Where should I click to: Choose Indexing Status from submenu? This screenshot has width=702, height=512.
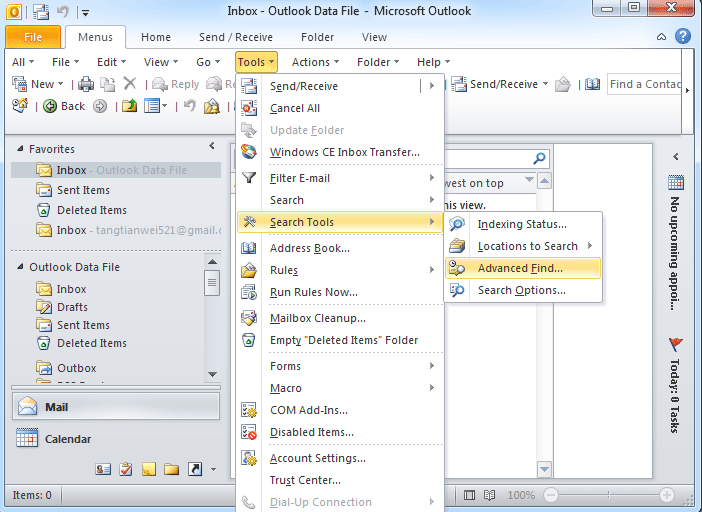click(x=522, y=224)
